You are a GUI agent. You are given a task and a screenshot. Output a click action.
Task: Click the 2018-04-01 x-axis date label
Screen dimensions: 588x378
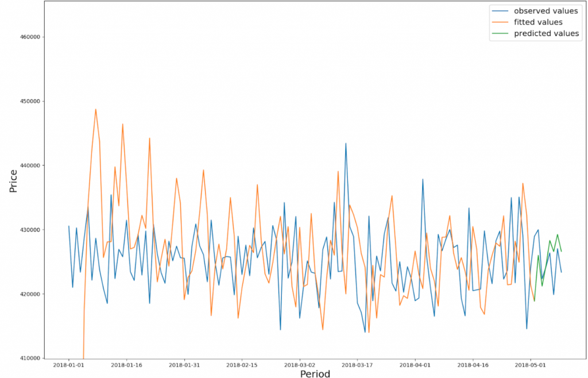pos(415,364)
